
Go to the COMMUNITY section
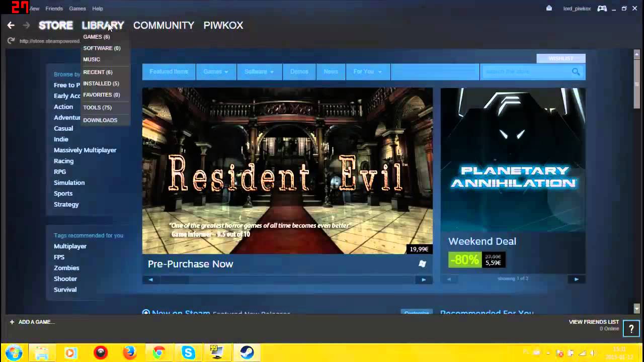point(164,25)
